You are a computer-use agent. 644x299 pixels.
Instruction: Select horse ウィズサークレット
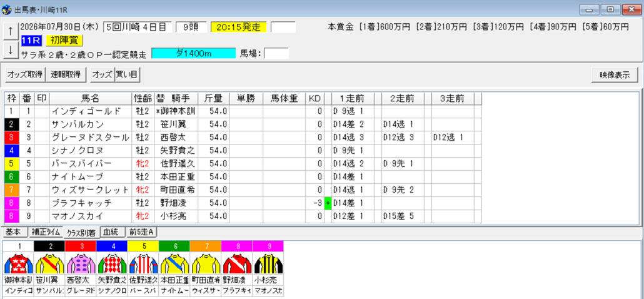point(90,190)
